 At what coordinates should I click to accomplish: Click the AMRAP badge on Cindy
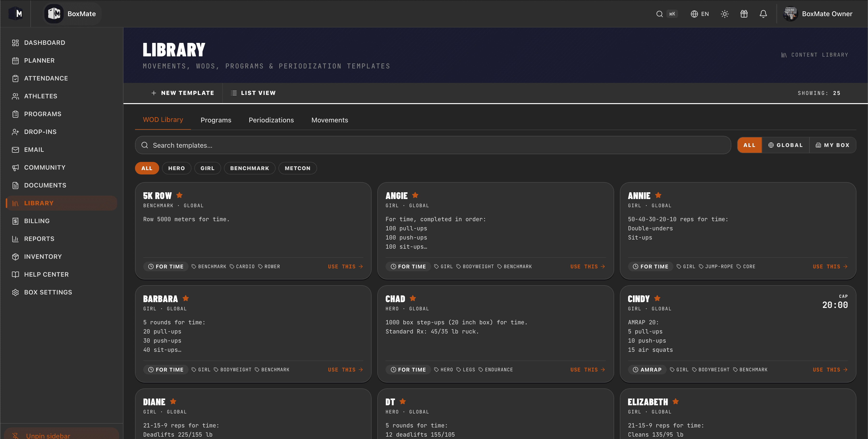click(647, 370)
